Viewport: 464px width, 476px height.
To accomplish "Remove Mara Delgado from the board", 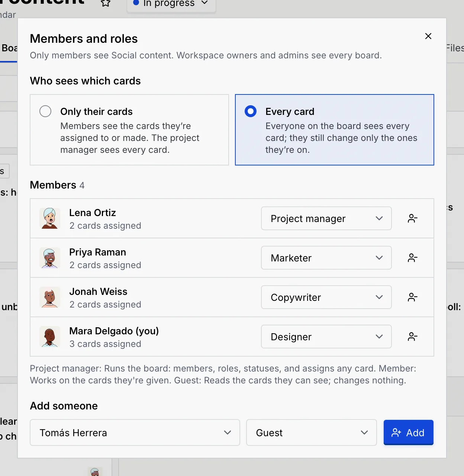I will pos(413,337).
